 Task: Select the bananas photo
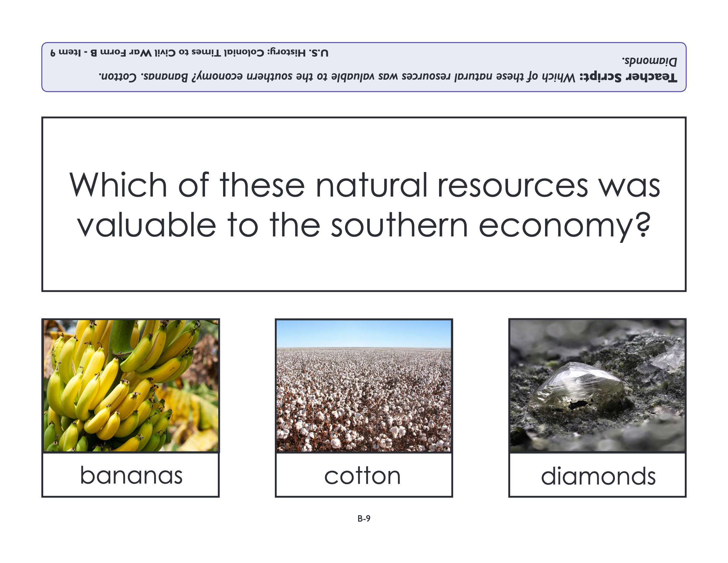[131, 385]
